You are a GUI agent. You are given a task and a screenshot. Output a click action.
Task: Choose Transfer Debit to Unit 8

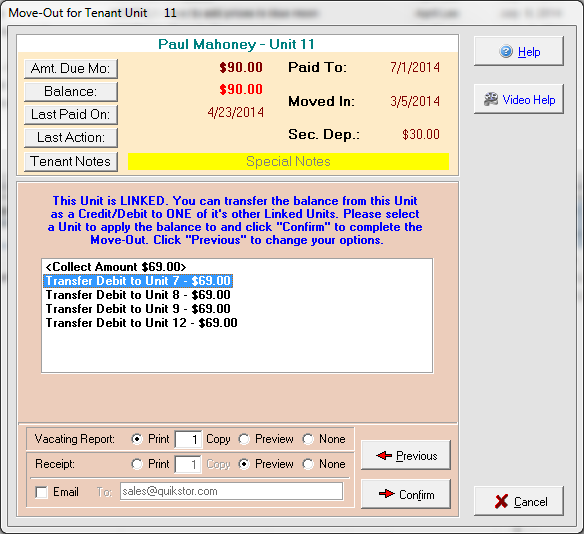tap(138, 295)
